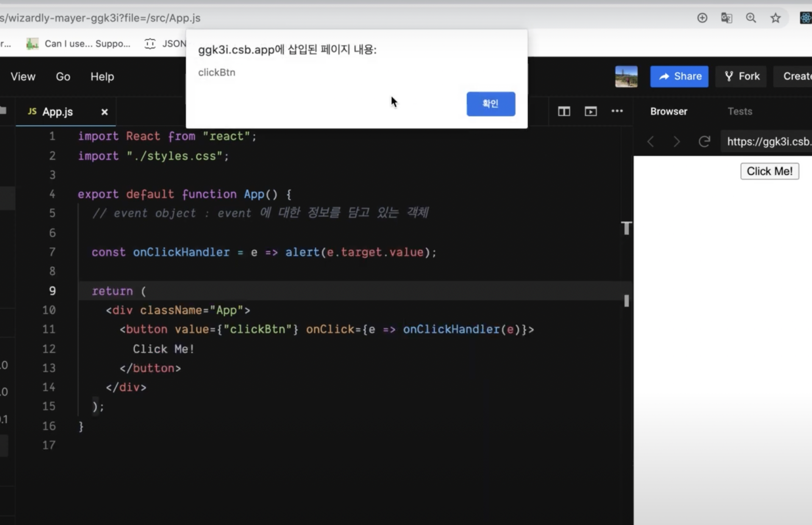The image size is (812, 525).
Task: Refresh the embedded browser preview
Action: (x=704, y=142)
